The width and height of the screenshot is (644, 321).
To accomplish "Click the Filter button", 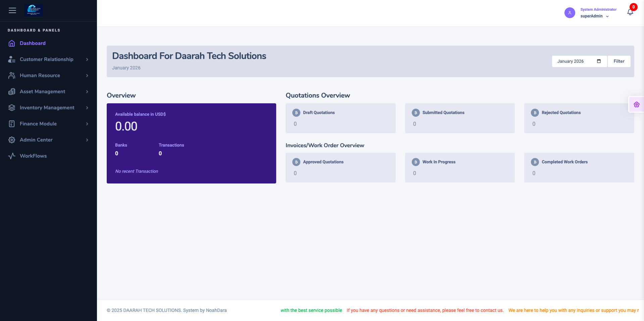I will pos(618,61).
